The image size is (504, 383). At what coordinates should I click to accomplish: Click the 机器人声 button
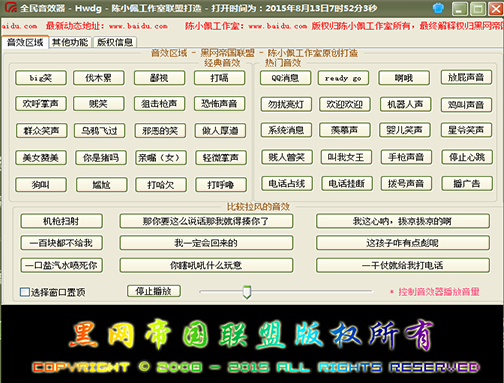click(405, 104)
